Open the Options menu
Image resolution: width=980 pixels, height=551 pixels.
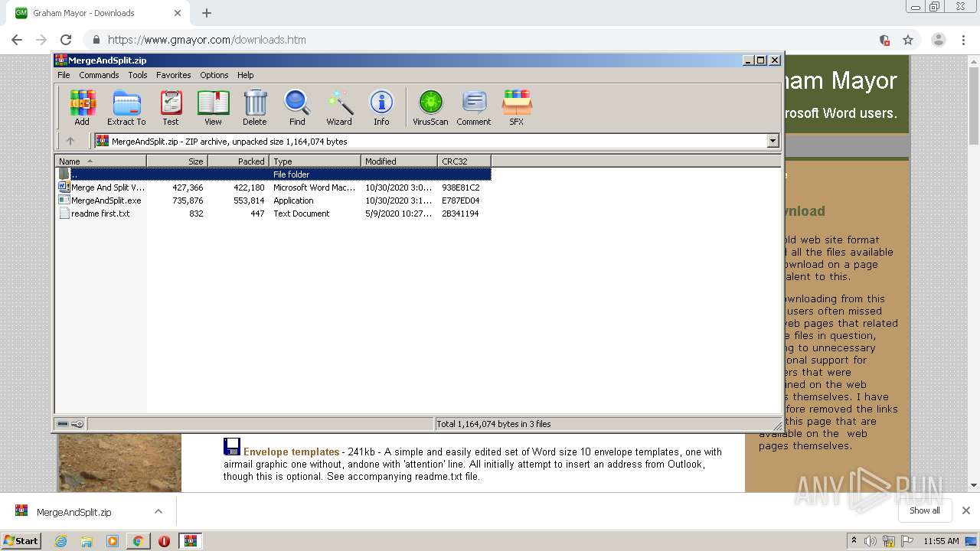point(214,75)
